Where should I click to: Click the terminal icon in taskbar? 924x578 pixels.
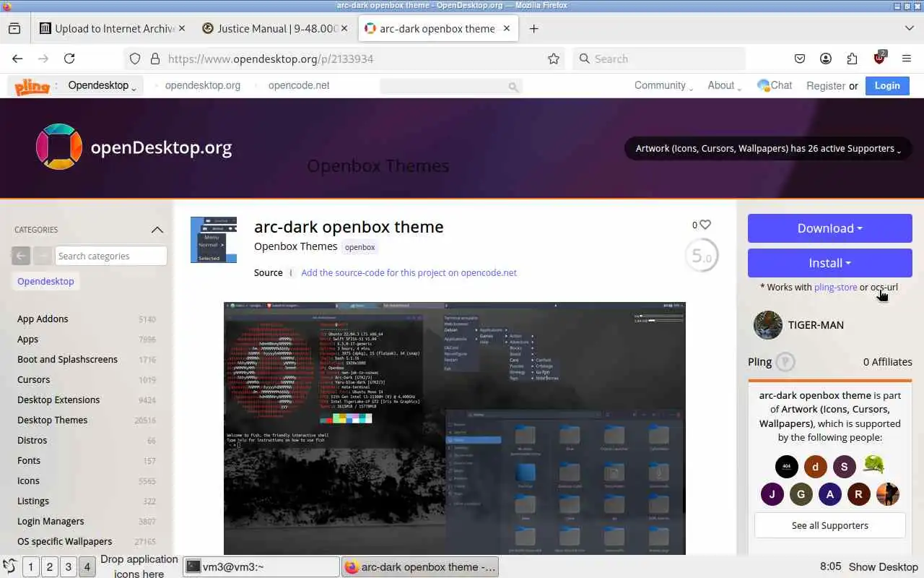(x=193, y=567)
